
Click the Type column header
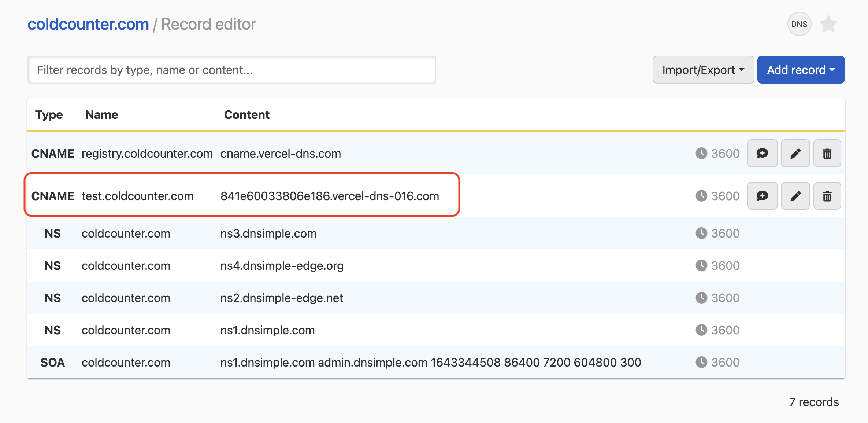tap(49, 115)
